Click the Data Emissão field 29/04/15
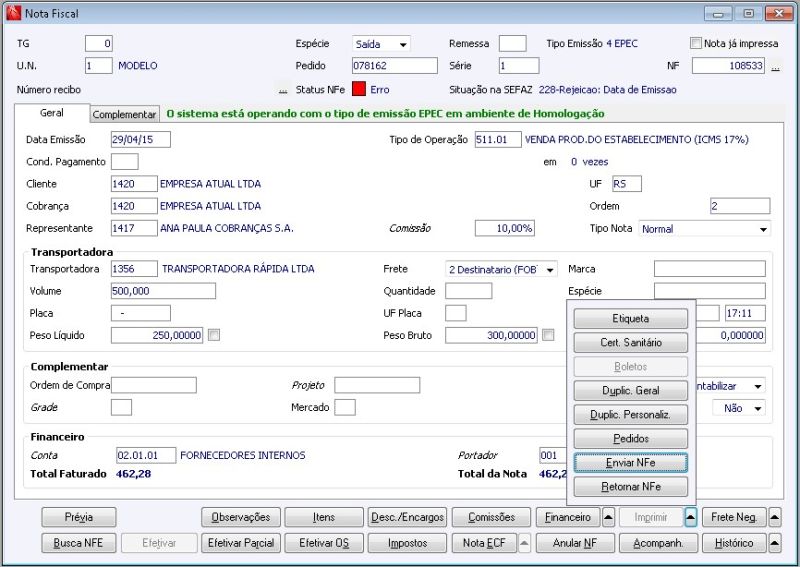 point(140,139)
